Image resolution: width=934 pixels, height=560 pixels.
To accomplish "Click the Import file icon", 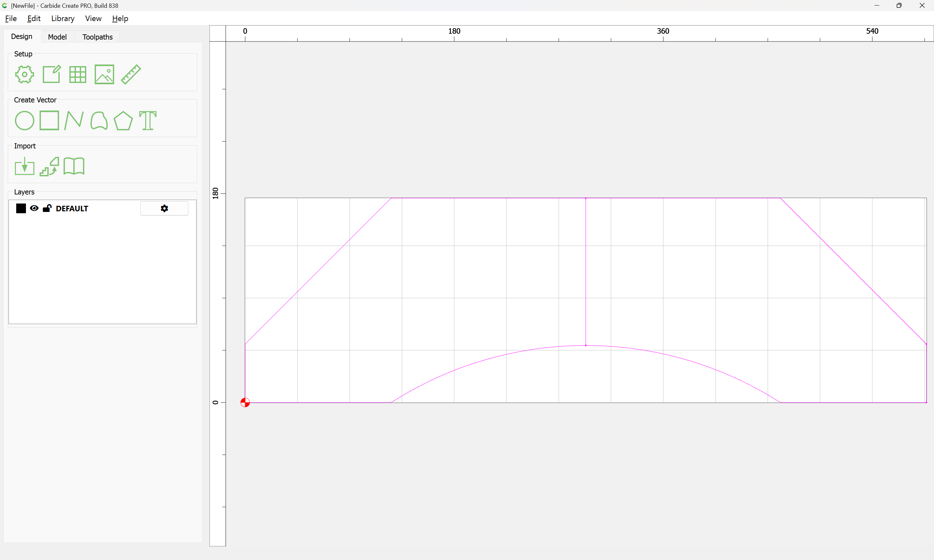I will point(25,167).
